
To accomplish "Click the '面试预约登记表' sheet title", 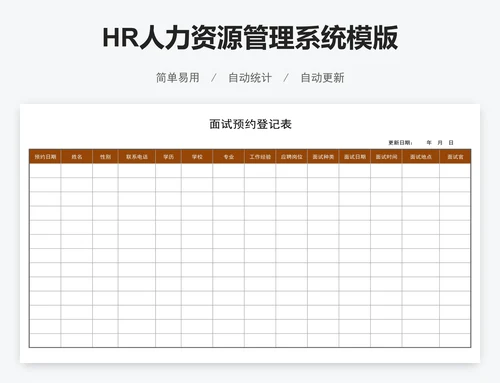I will click(250, 124).
